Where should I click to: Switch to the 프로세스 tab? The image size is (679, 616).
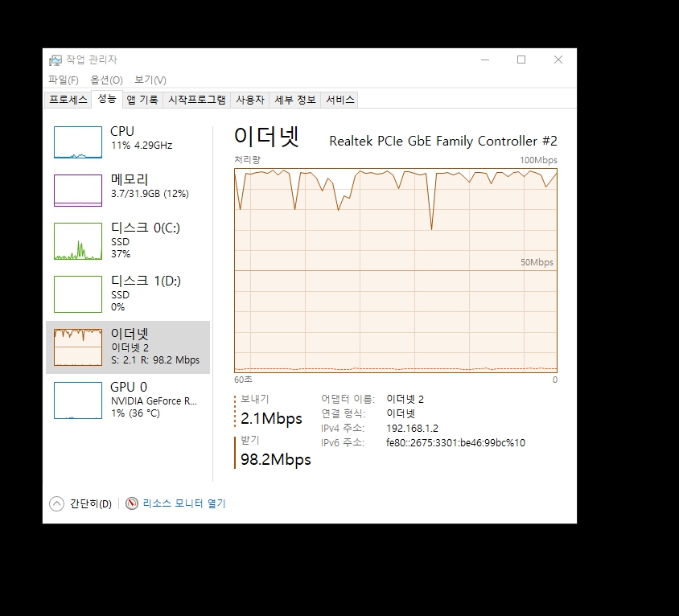[68, 100]
